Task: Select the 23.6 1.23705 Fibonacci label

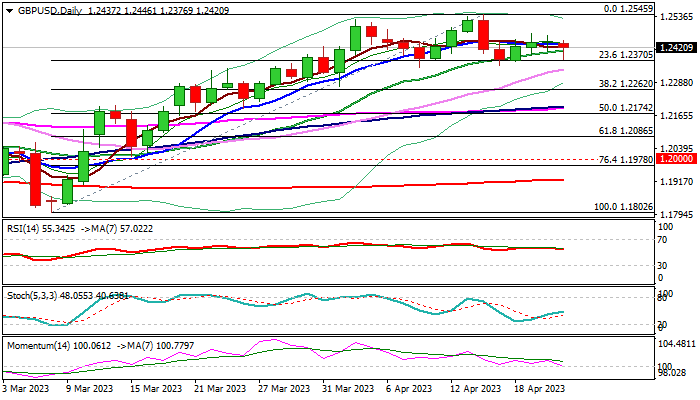Action: click(626, 54)
